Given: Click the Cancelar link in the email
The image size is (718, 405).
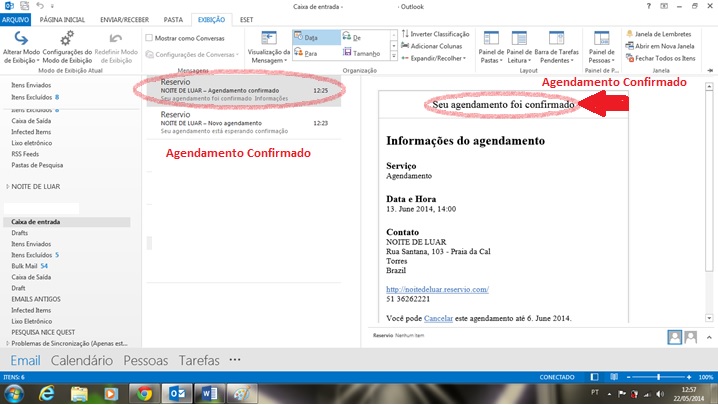Looking at the screenshot, I should 438,318.
